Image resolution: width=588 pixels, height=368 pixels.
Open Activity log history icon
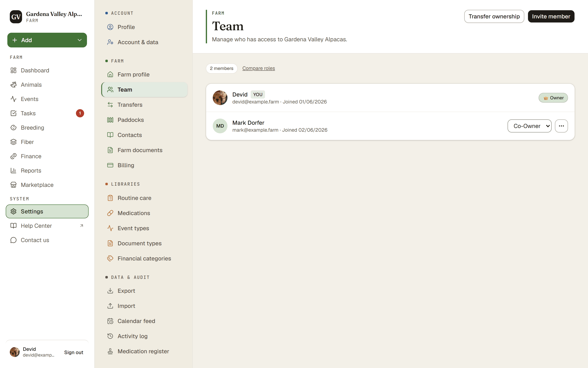pyautogui.click(x=110, y=336)
